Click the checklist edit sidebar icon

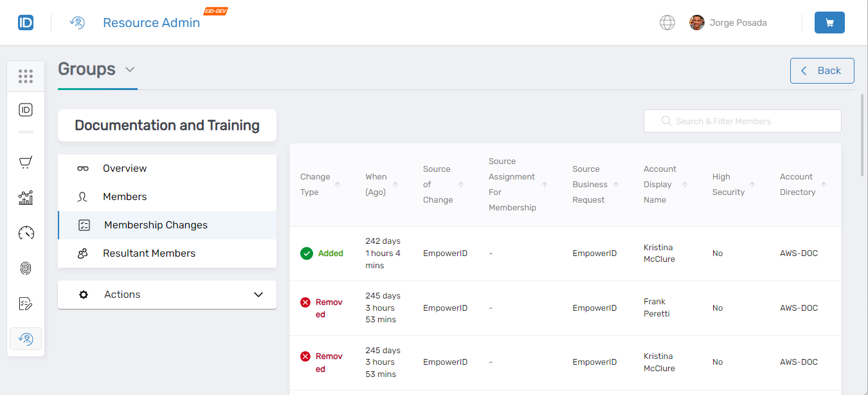click(x=26, y=304)
